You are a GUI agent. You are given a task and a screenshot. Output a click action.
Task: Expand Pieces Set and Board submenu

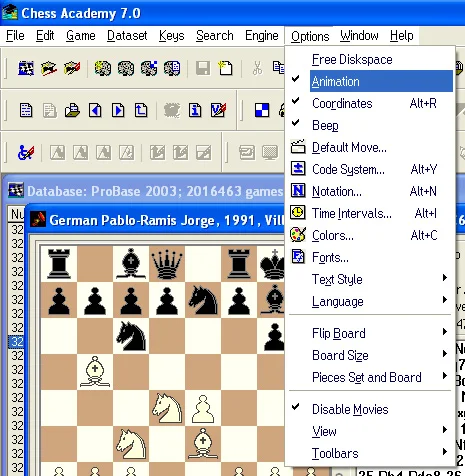click(x=370, y=377)
